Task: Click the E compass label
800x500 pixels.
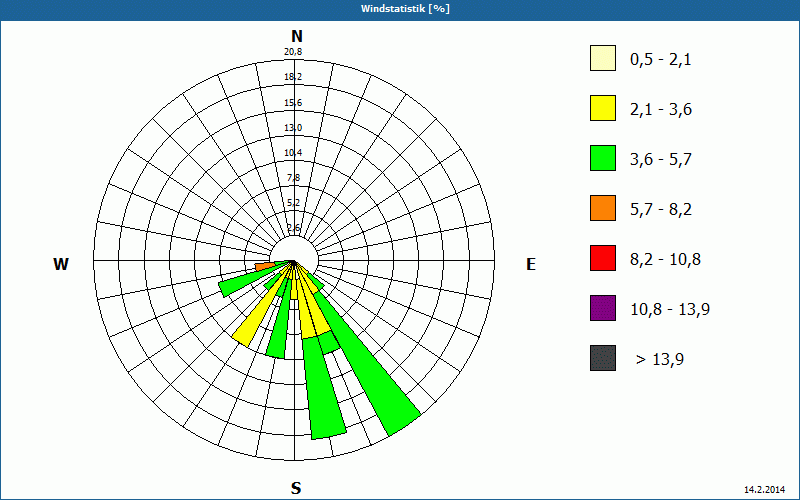Action: 531,264
